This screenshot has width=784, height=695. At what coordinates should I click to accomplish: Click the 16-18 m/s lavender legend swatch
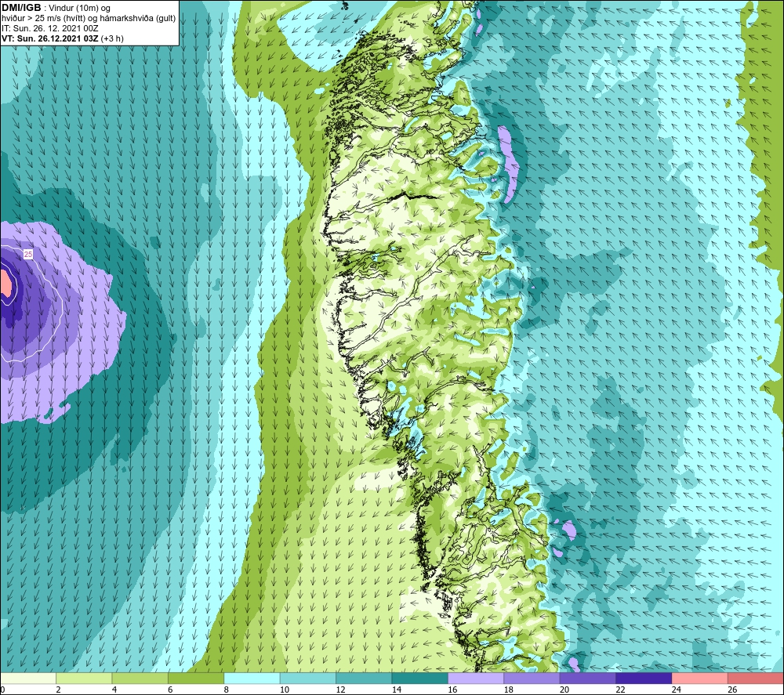point(476,678)
